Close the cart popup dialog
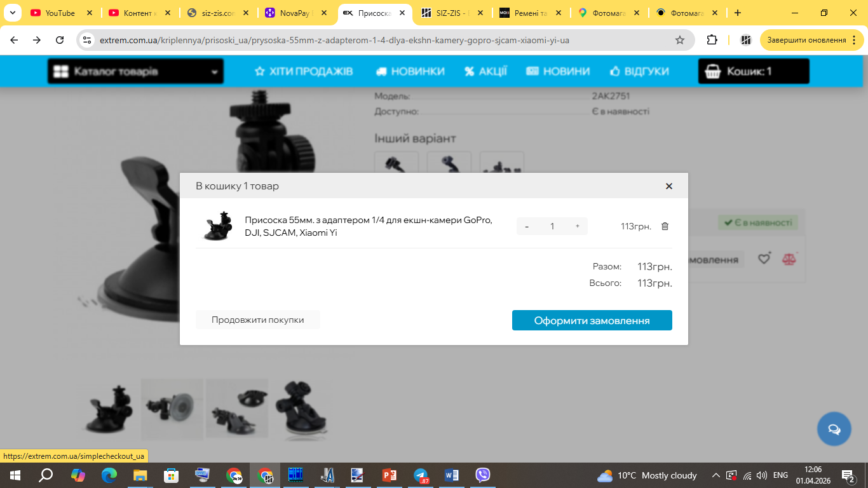This screenshot has width=868, height=488. click(668, 186)
